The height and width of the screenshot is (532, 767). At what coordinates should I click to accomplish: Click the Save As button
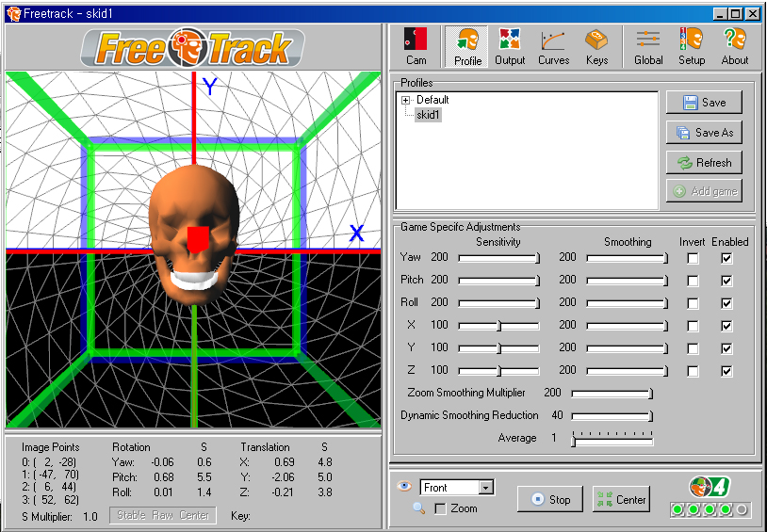[704, 133]
